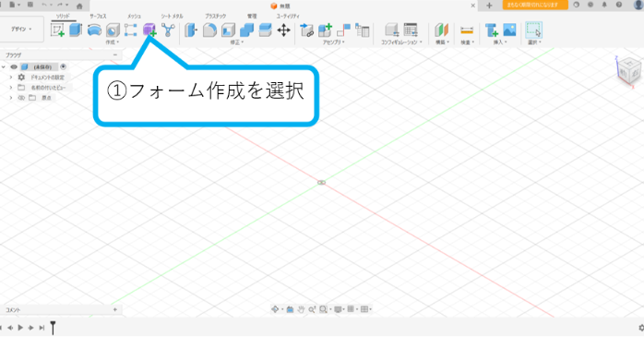
Task: Open the アセンブリ dropdown menu
Action: [x=333, y=42]
